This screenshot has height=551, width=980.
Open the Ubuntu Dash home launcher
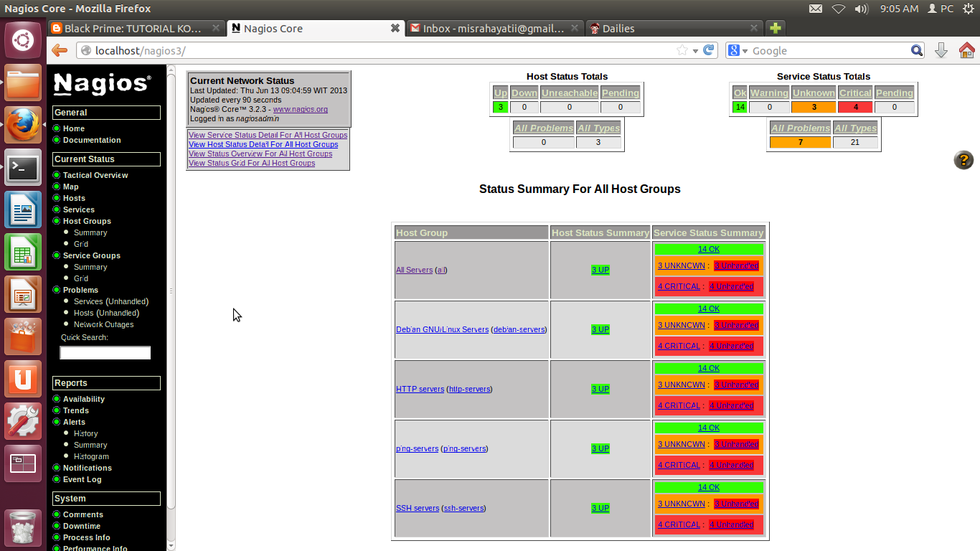[23, 39]
